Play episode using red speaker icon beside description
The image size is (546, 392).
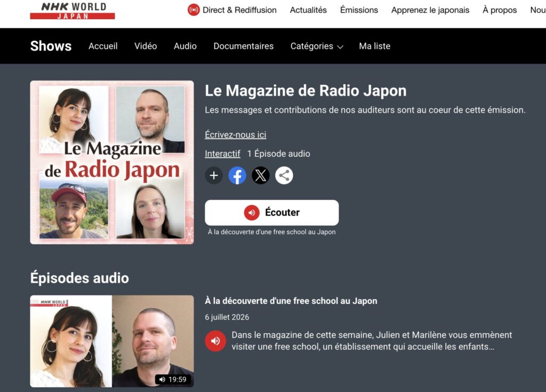click(215, 341)
